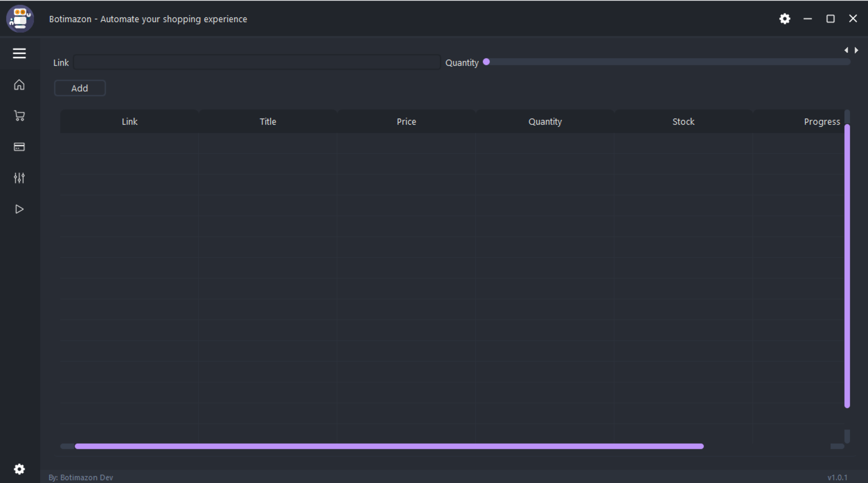
Task: Click the Title column header
Action: click(268, 122)
